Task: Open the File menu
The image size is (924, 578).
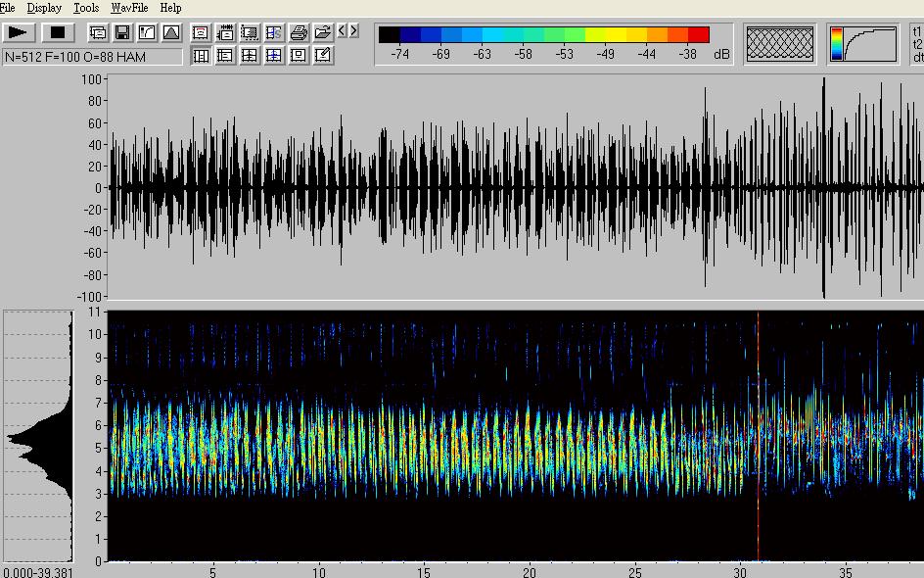Action: (8, 8)
